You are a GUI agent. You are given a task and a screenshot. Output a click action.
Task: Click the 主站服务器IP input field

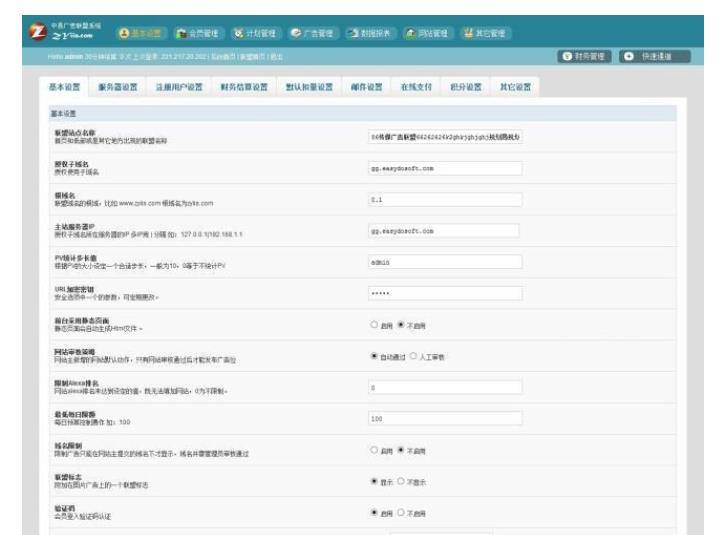click(x=444, y=231)
